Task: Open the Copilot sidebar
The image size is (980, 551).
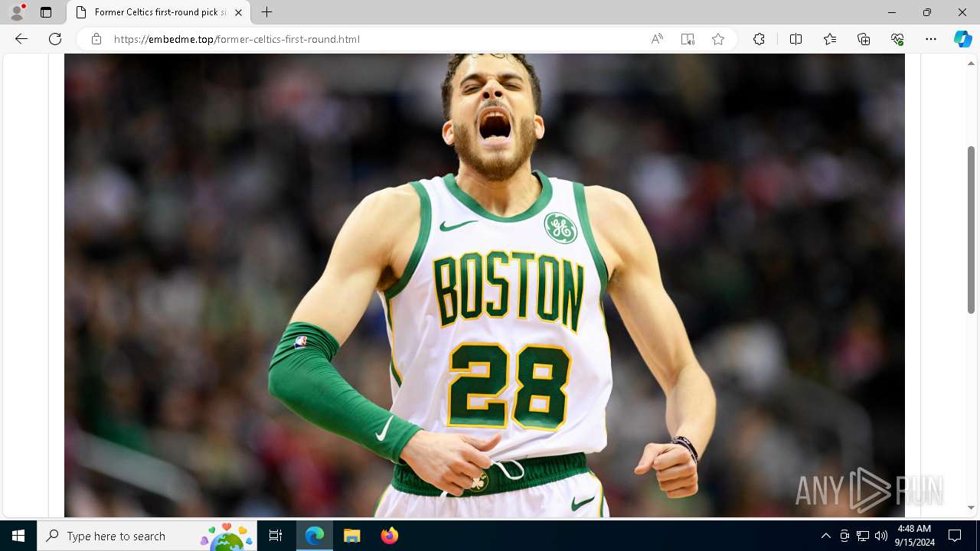Action: (963, 39)
